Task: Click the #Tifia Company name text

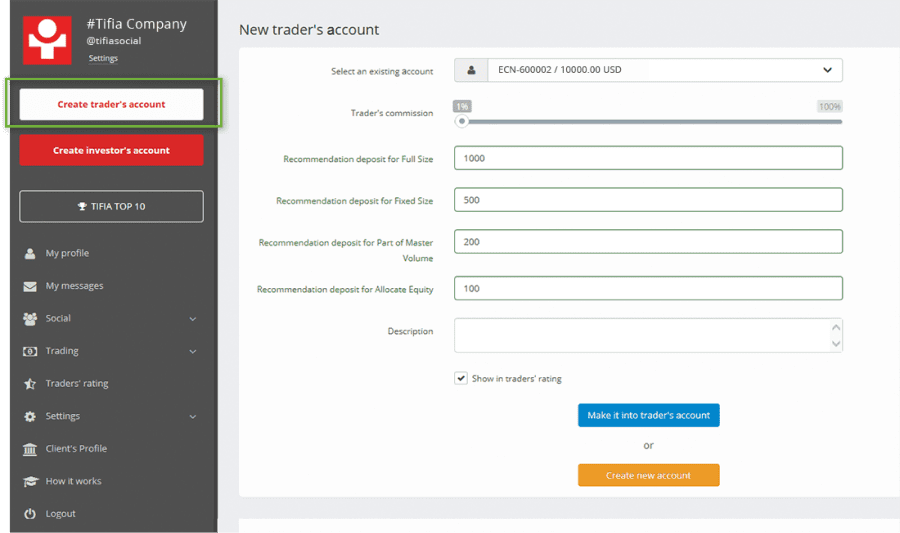Action: [x=137, y=24]
